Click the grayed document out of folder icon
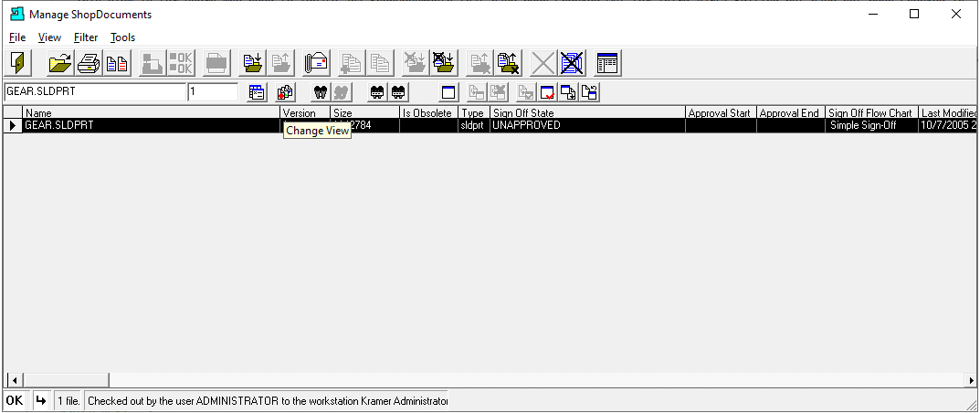This screenshot has width=980, height=413. pos(281,63)
